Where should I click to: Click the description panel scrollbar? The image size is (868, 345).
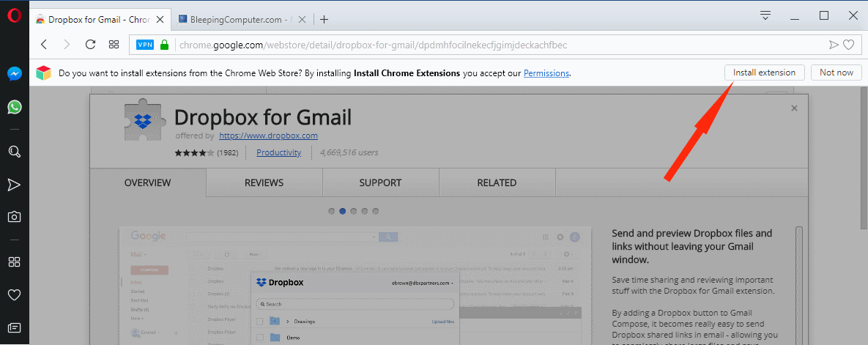[x=798, y=285]
